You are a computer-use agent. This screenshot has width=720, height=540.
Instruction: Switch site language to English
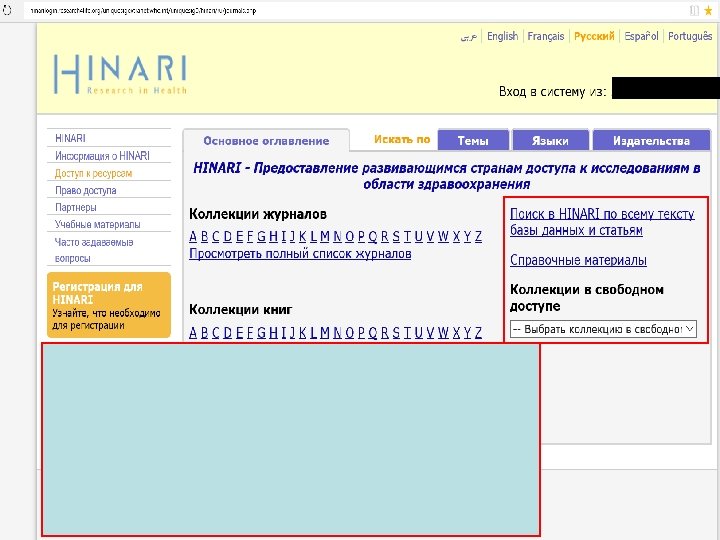click(x=502, y=36)
